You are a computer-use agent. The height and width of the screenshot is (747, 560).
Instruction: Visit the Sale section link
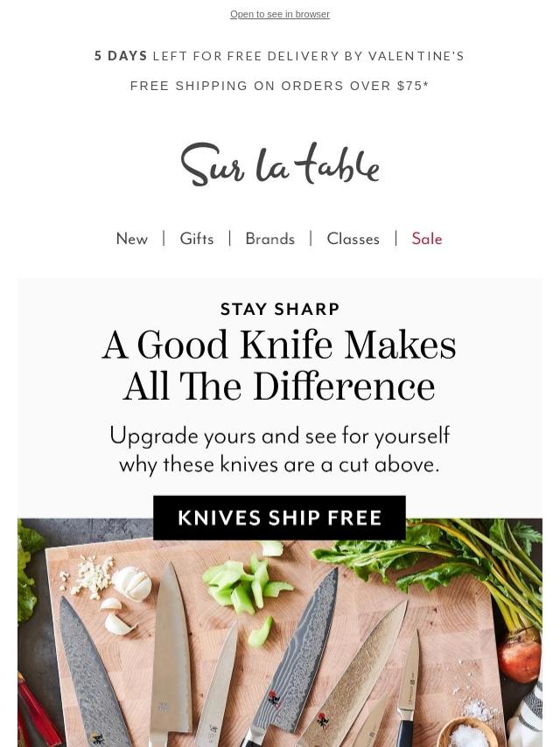427,239
